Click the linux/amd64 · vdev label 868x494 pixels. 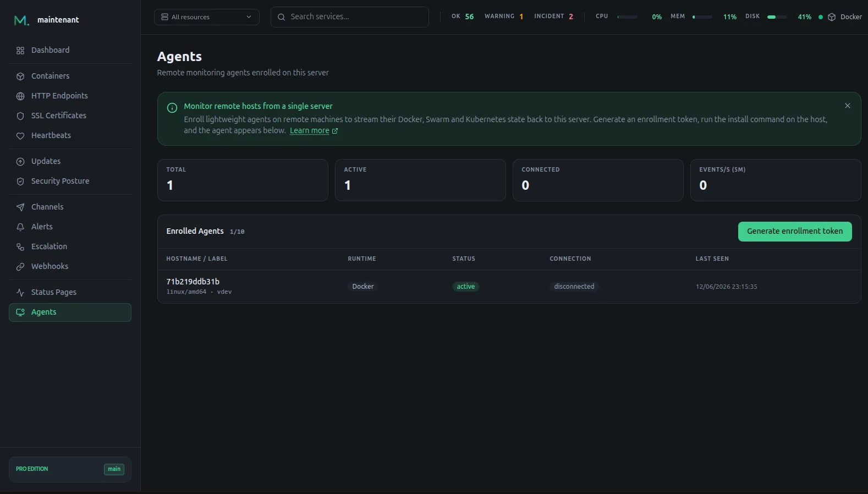[199, 292]
